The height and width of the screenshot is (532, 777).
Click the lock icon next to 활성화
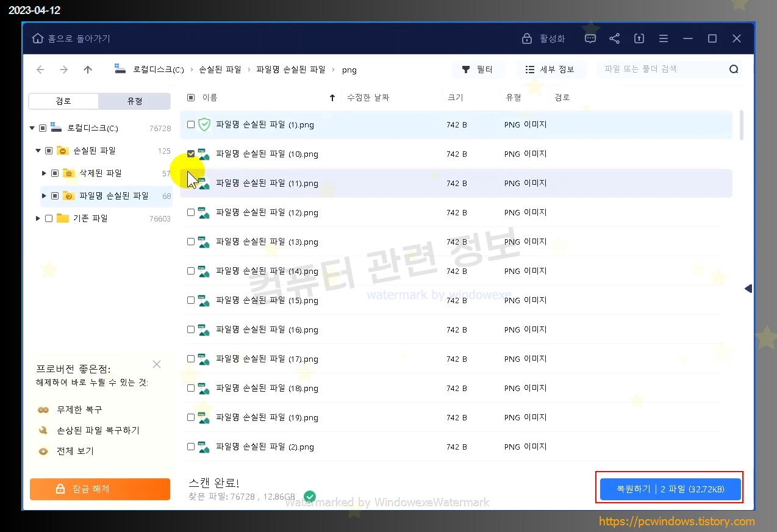pyautogui.click(x=527, y=38)
